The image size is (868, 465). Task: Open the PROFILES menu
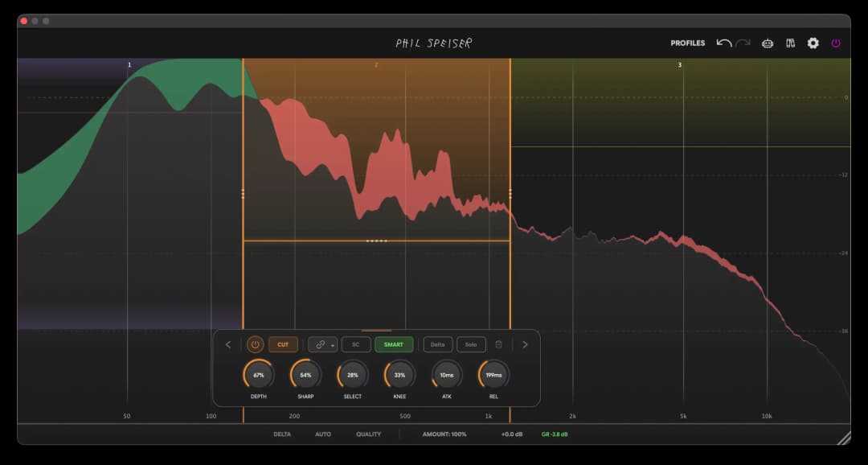[687, 43]
